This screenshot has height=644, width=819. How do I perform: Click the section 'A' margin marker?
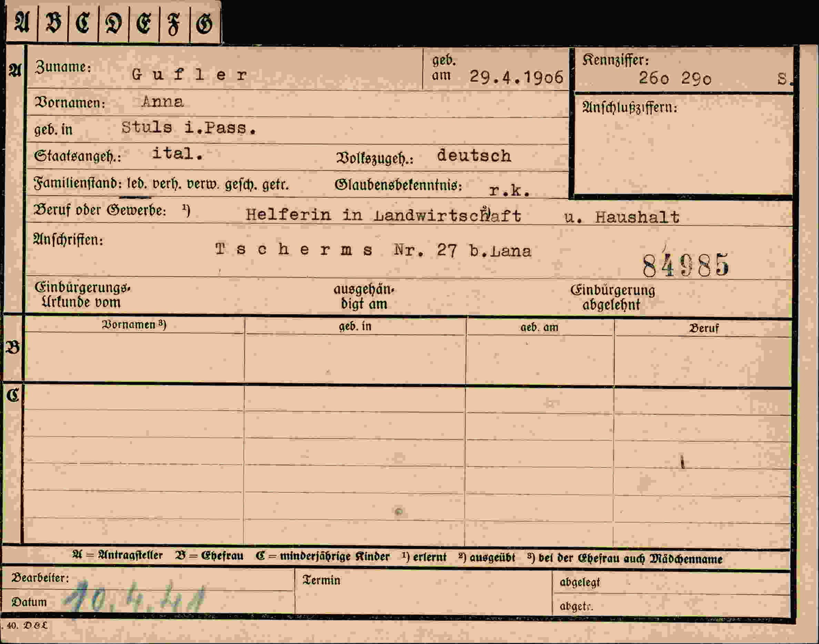click(x=15, y=71)
